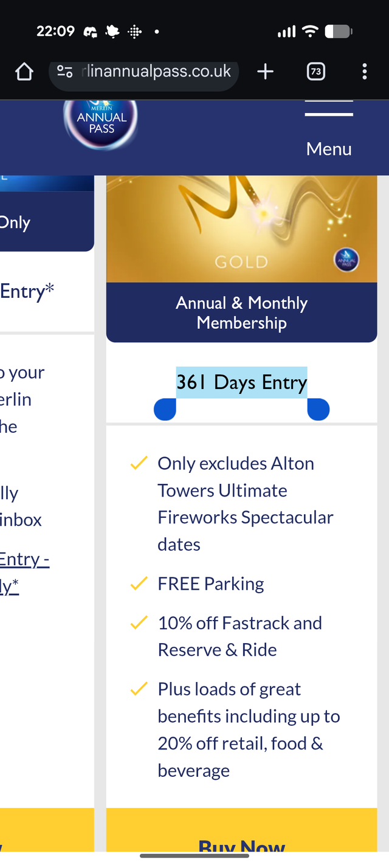
Task: Tap the right text selection handle
Action: click(x=318, y=409)
